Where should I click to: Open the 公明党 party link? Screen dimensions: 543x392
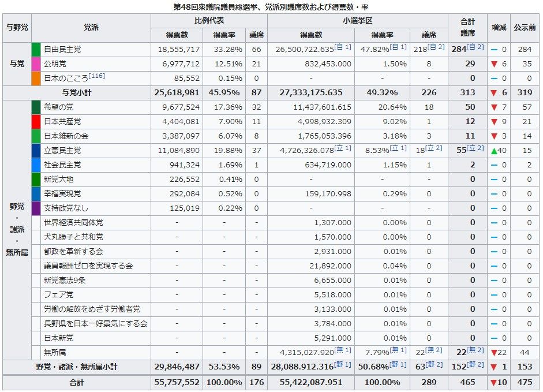click(x=55, y=64)
